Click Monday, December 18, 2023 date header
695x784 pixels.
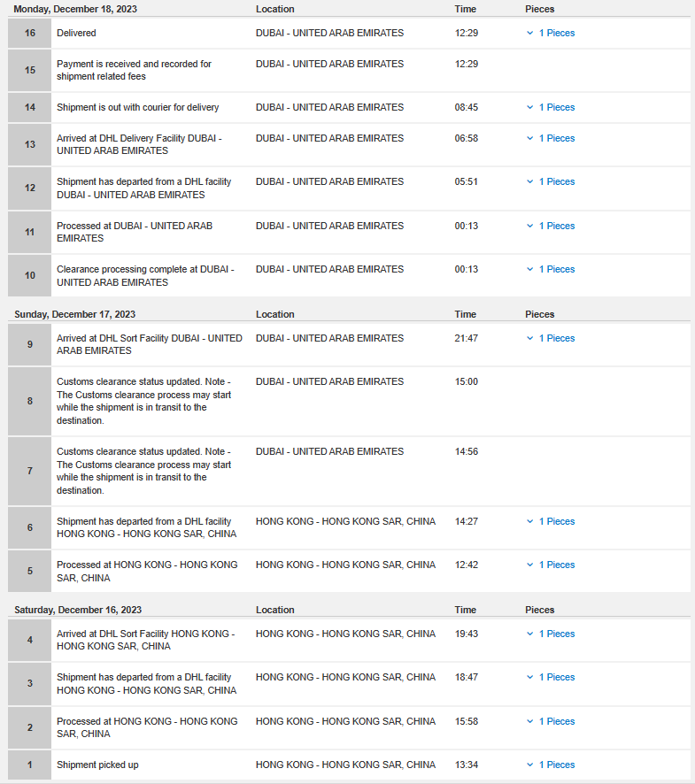tap(75, 9)
